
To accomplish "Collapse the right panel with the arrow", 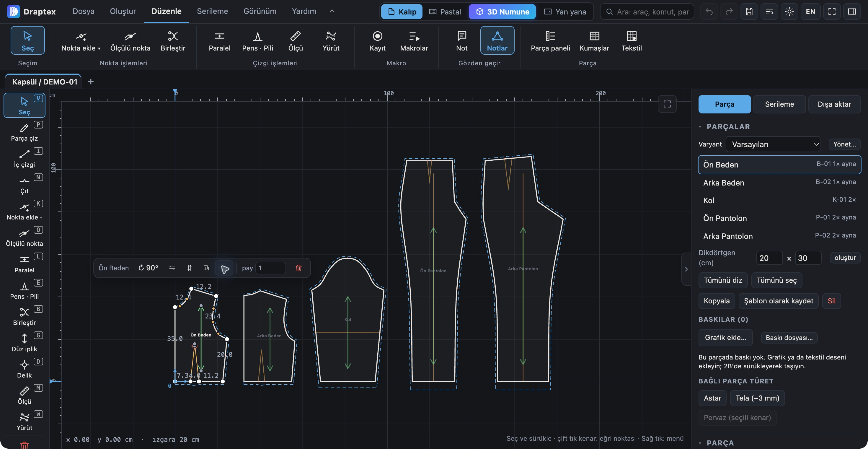I will [x=686, y=269].
